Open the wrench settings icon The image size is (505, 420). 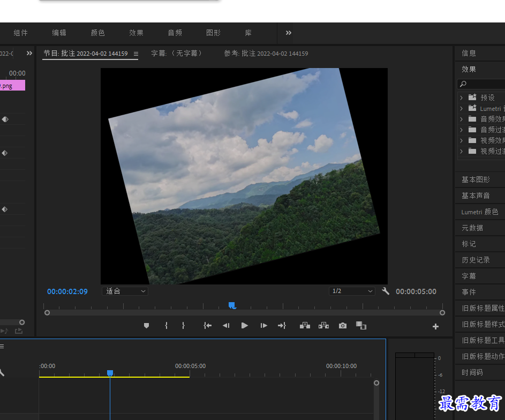[386, 291]
